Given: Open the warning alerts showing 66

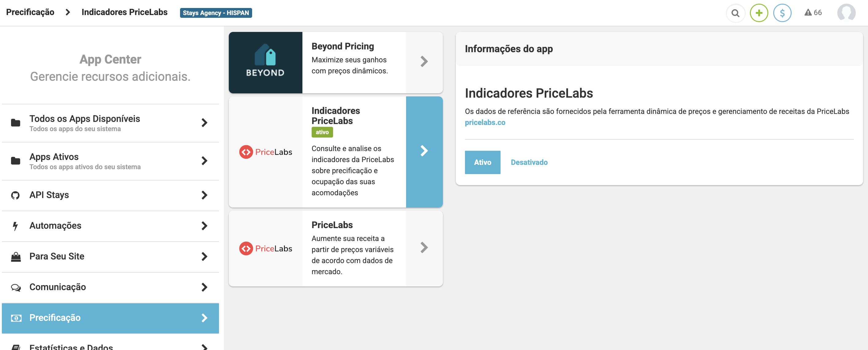Looking at the screenshot, I should click(x=813, y=13).
